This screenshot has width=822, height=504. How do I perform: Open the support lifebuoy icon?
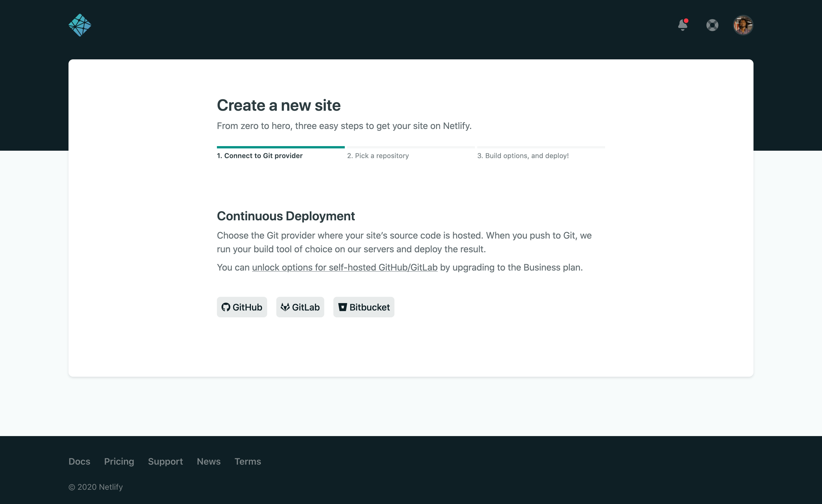(712, 25)
